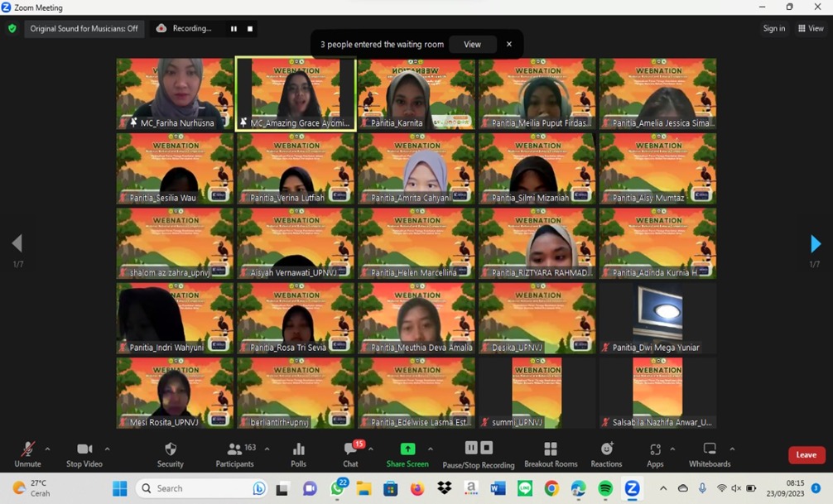Unmute the microphone
The height and width of the screenshot is (504, 833).
click(27, 454)
